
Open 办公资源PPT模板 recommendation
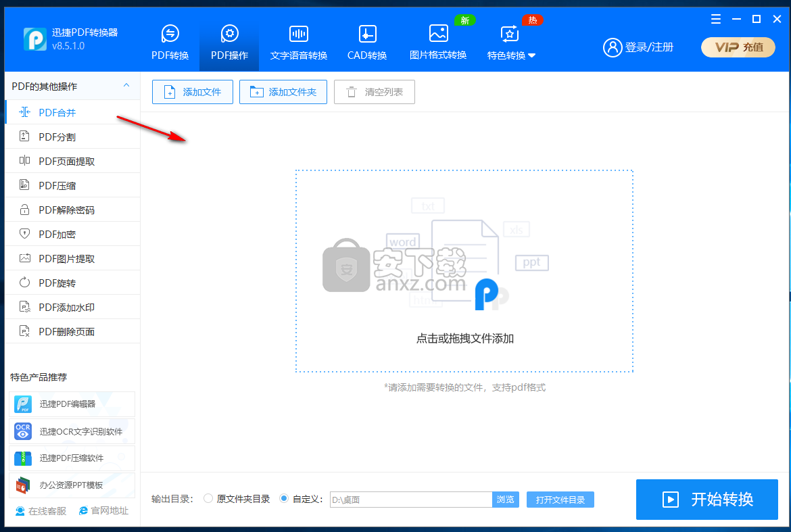[x=72, y=485]
